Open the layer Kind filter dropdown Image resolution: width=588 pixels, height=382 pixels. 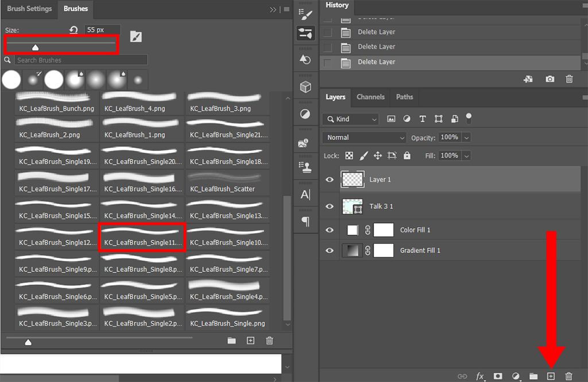pyautogui.click(x=350, y=119)
